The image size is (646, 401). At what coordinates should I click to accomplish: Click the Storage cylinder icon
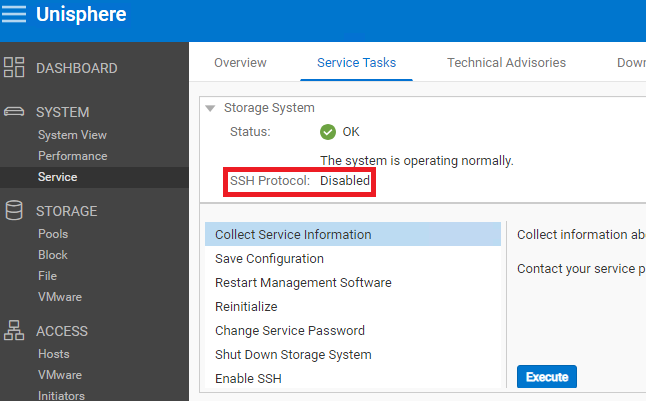click(15, 211)
